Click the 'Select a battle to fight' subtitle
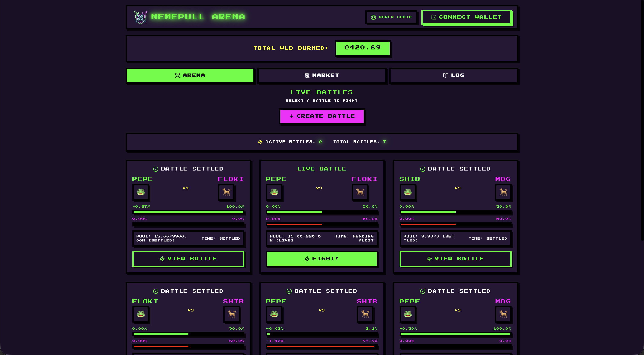This screenshot has height=355, width=644. (322, 101)
